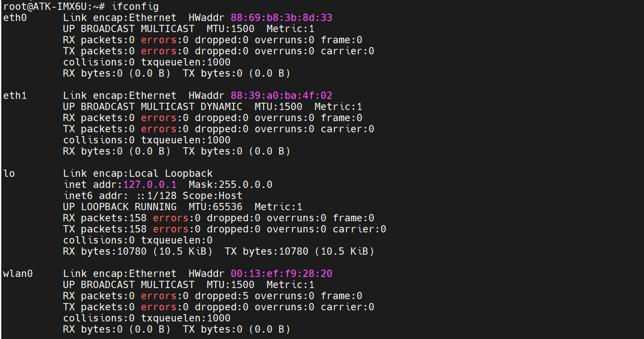The width and height of the screenshot is (644, 339).
Task: Click the wlan0 interface name
Action: tap(18, 274)
